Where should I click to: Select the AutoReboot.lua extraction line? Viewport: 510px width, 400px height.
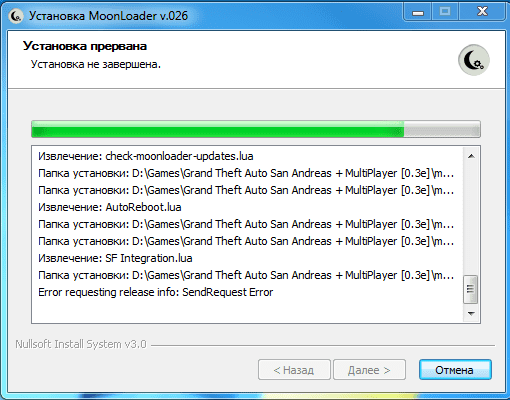pyautogui.click(x=110, y=207)
